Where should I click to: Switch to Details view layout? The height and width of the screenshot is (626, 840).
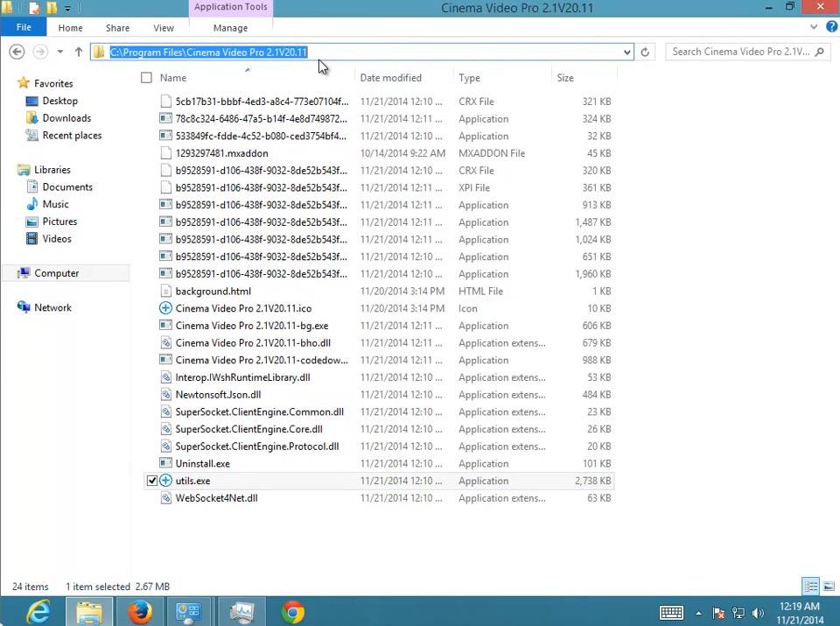tap(811, 586)
